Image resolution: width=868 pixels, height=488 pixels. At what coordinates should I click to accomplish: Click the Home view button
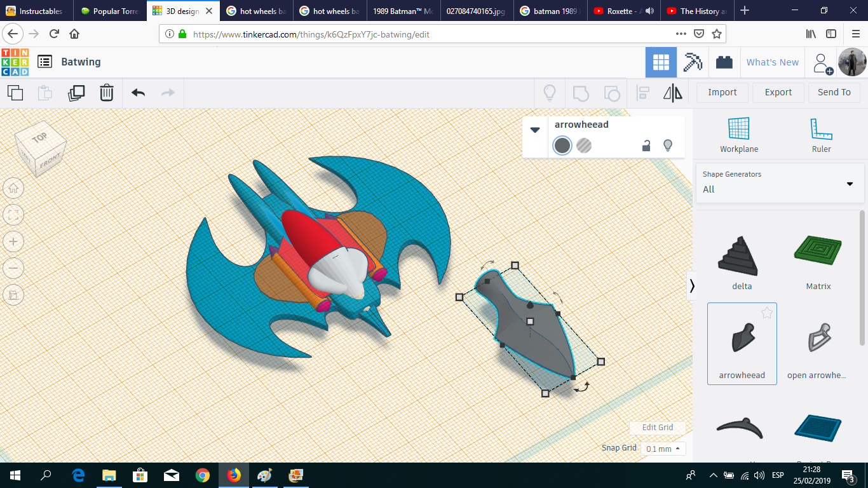(x=13, y=188)
